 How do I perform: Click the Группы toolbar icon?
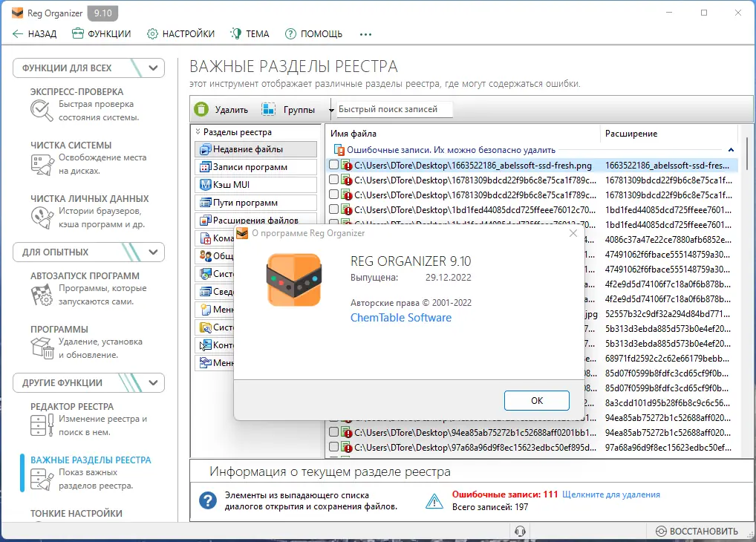click(269, 109)
